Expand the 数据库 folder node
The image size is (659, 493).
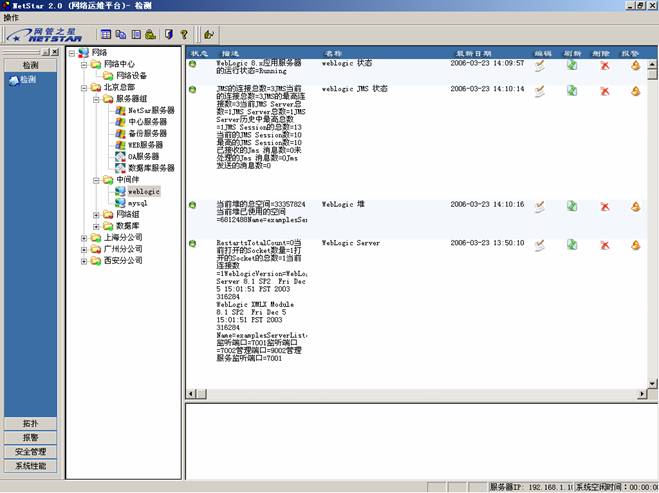point(96,227)
